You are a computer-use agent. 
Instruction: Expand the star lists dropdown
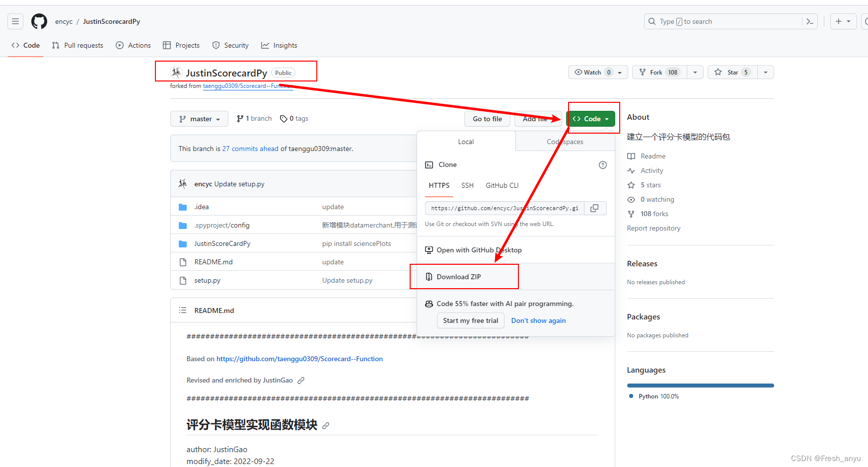pyautogui.click(x=766, y=72)
